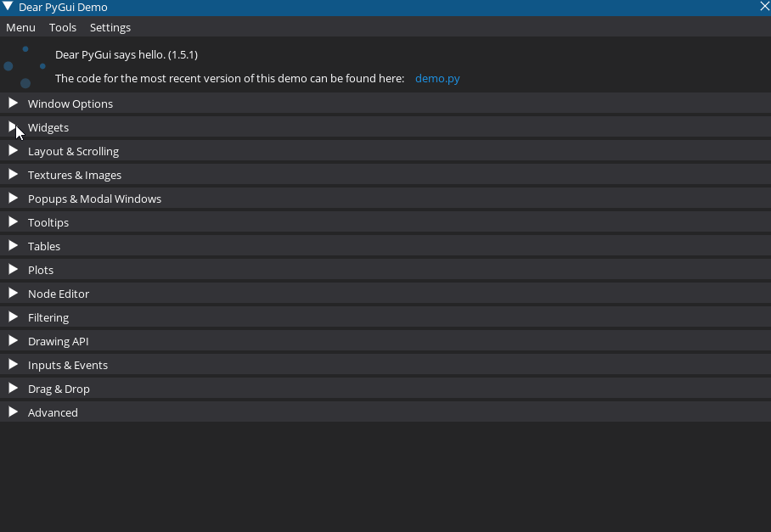This screenshot has width=771, height=532.
Task: Expand the Node Editor section
Action: (59, 293)
